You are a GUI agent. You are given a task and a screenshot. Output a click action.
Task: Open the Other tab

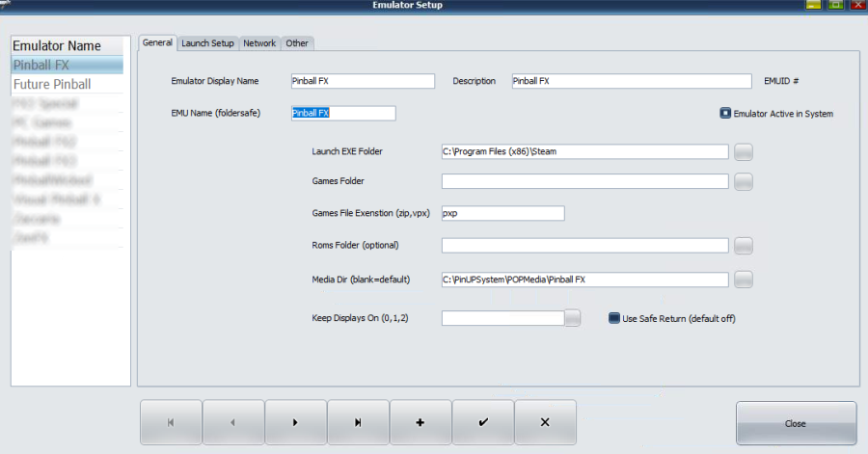point(297,43)
